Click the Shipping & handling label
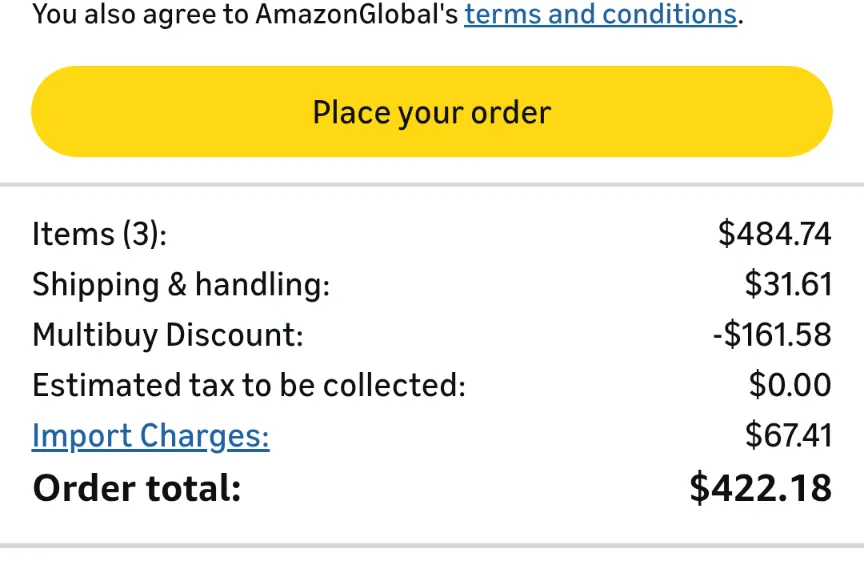 tap(180, 285)
